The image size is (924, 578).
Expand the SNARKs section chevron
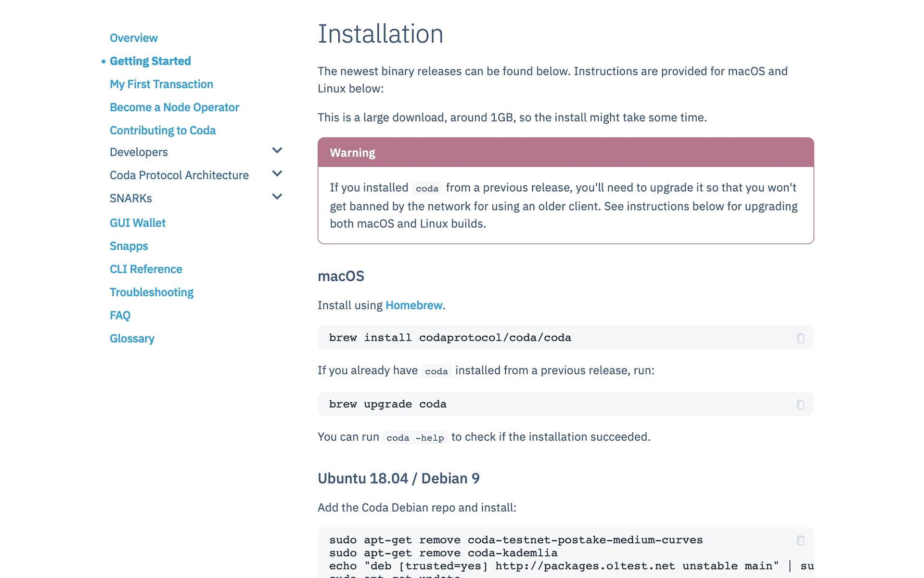click(277, 197)
